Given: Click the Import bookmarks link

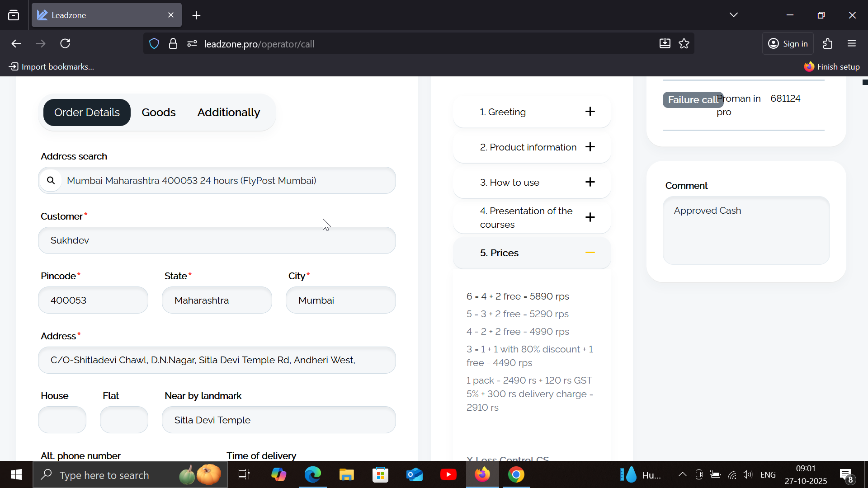Looking at the screenshot, I should click(52, 67).
